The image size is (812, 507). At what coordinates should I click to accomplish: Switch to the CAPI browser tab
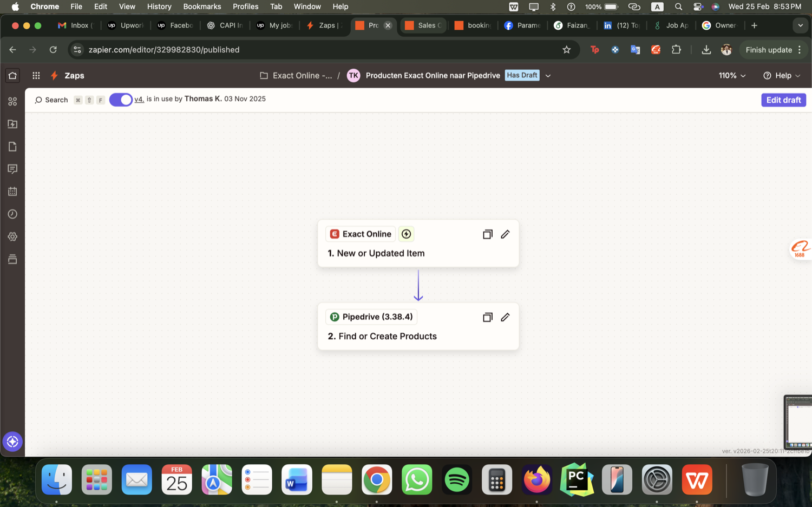click(x=225, y=25)
